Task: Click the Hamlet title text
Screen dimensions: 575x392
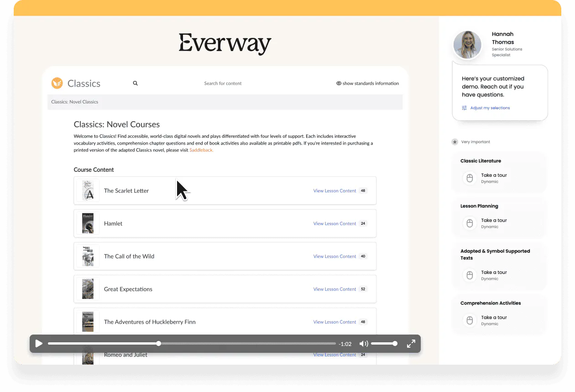Action: point(113,224)
